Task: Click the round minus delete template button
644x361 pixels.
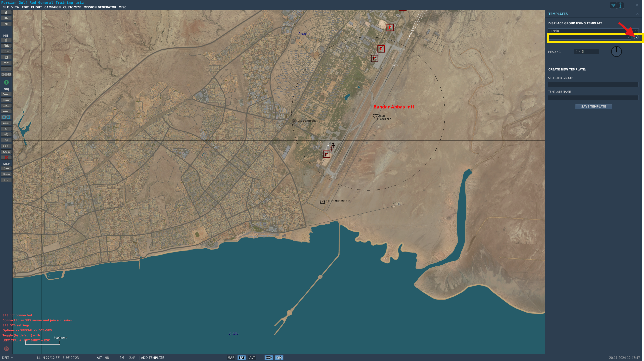Action: [x=636, y=37]
